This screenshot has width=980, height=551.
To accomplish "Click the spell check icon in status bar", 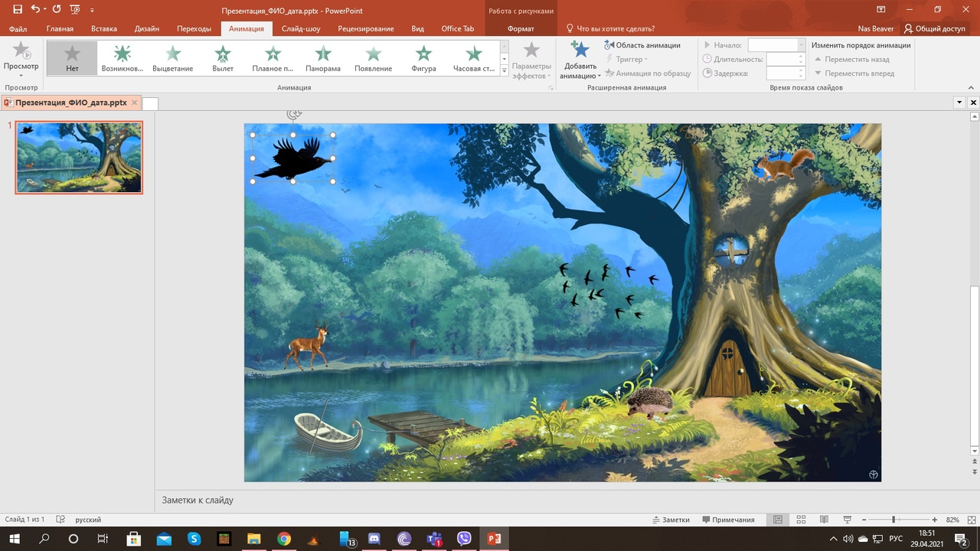I will (x=61, y=520).
